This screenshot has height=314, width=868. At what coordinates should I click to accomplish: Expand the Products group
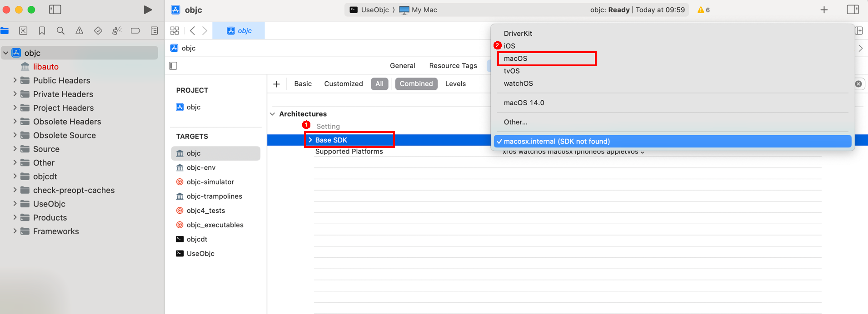15,217
